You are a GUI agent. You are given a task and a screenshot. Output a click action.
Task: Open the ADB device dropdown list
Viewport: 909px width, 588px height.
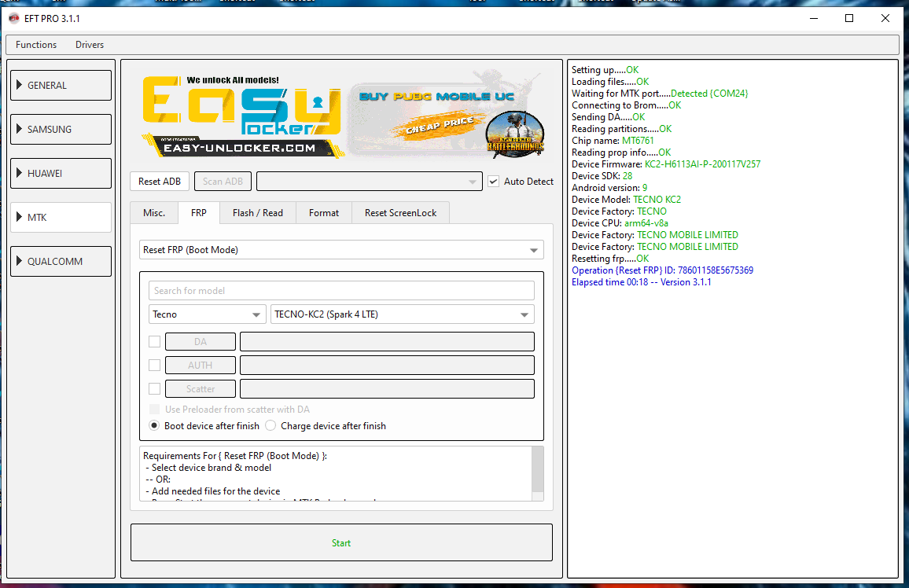370,182
